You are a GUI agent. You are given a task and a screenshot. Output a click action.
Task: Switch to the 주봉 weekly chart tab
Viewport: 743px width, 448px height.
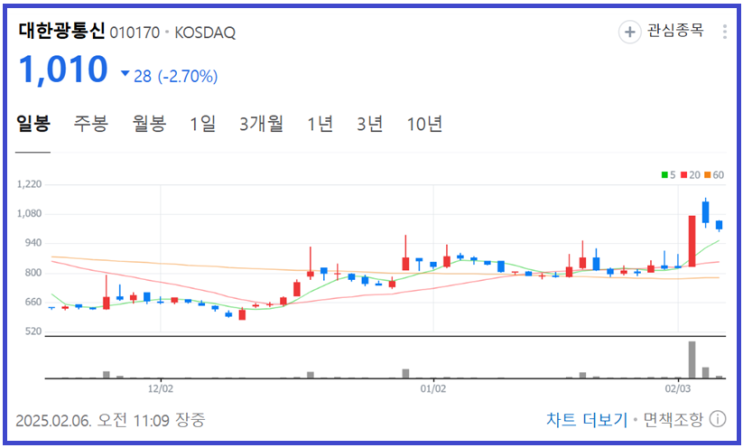(x=91, y=123)
